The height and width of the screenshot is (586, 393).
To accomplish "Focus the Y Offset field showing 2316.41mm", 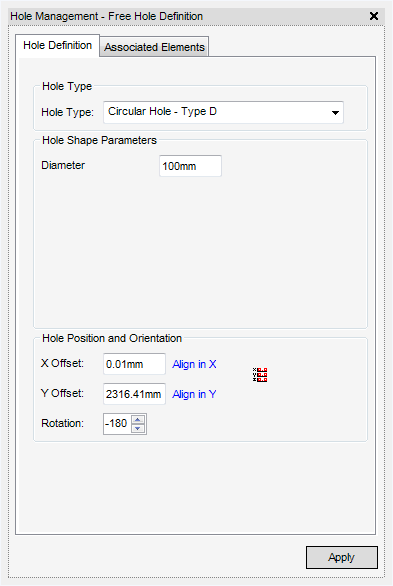I will point(134,394).
